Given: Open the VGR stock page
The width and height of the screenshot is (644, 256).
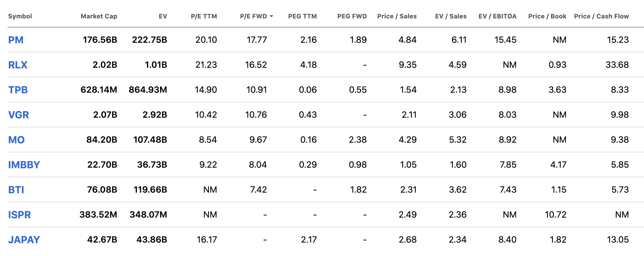Looking at the screenshot, I should pyautogui.click(x=18, y=115).
